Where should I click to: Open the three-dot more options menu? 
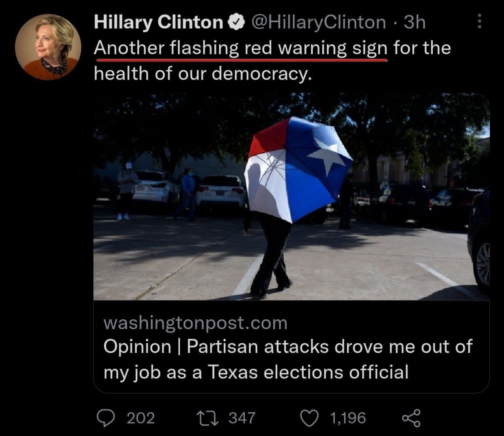[x=479, y=21]
